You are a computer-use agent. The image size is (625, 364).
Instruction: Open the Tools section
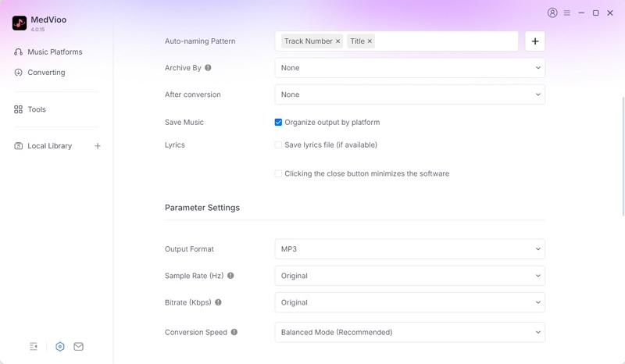click(37, 109)
